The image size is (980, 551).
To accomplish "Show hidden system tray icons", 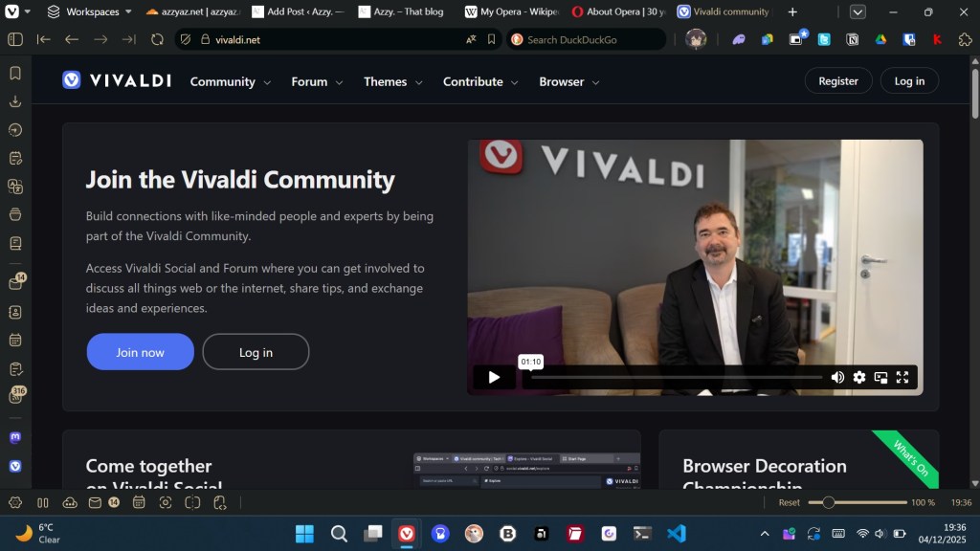I will coord(765,534).
